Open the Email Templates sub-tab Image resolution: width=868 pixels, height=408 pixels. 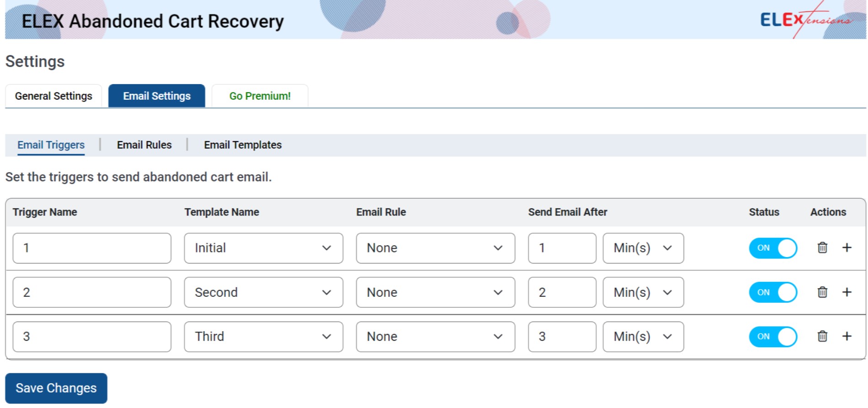pyautogui.click(x=243, y=145)
